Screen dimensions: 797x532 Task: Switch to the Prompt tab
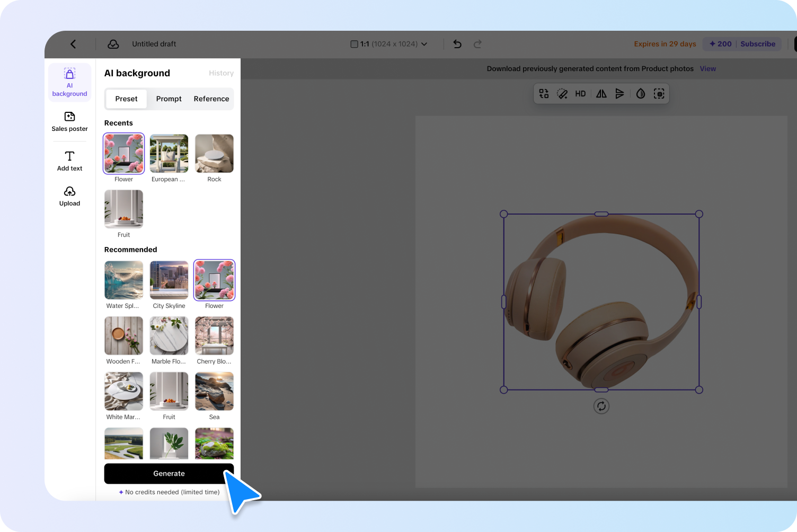(x=169, y=99)
